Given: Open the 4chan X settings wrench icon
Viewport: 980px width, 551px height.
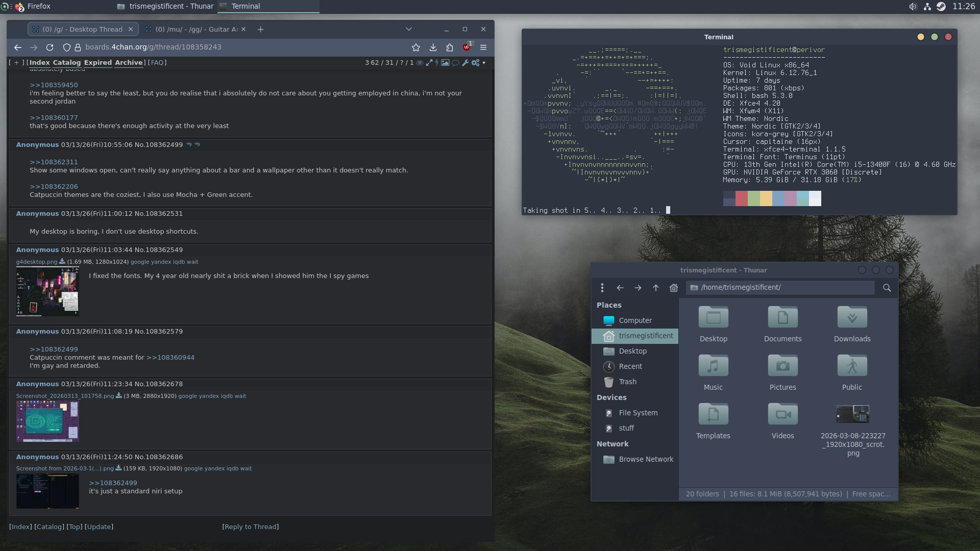Looking at the screenshot, I should 465,63.
